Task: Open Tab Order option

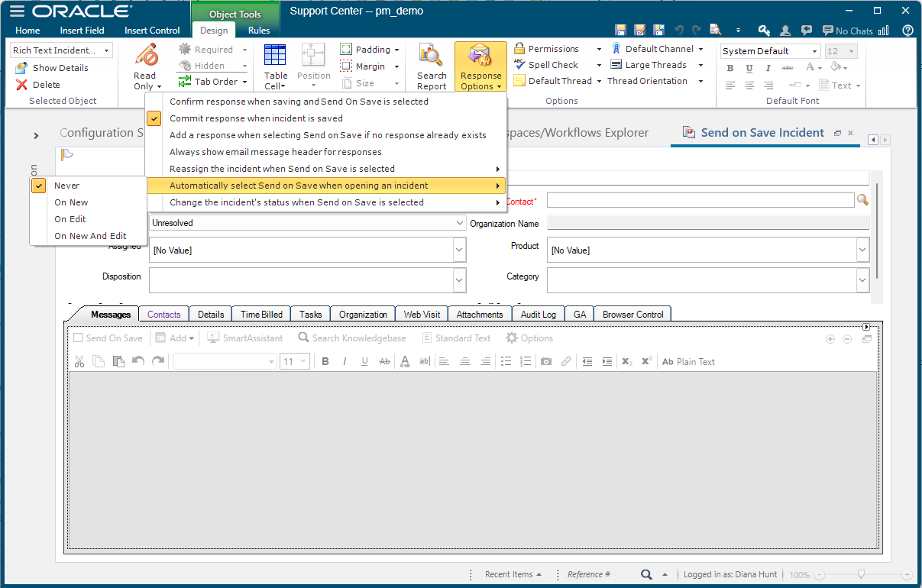Action: pyautogui.click(x=212, y=82)
